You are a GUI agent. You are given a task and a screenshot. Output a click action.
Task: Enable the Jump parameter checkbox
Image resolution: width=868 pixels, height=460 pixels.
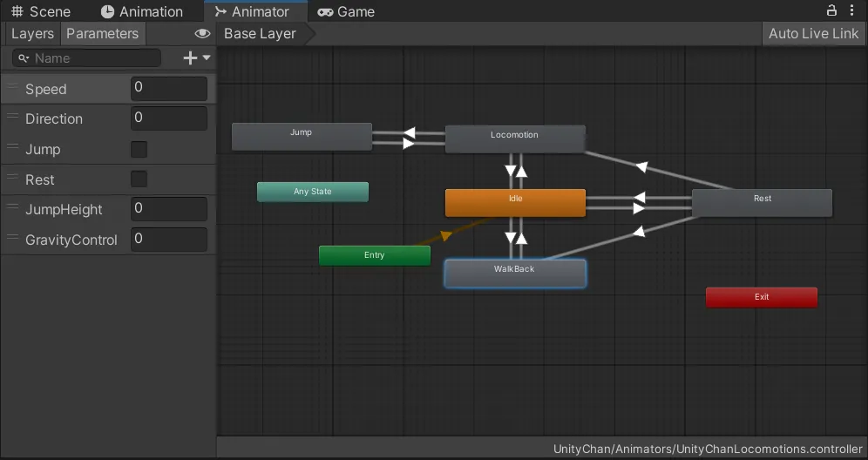[139, 149]
